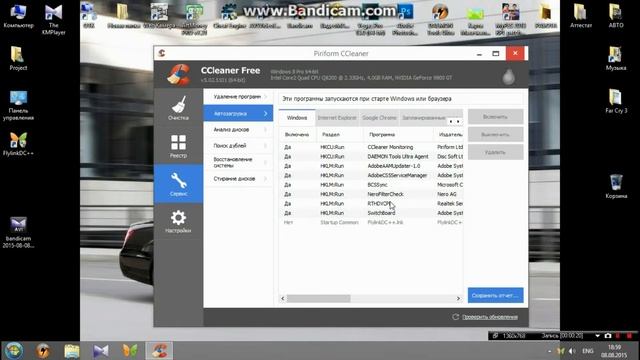The height and width of the screenshot is (360, 640).
Task: Open Удаление программ menu item
Action: click(x=238, y=97)
